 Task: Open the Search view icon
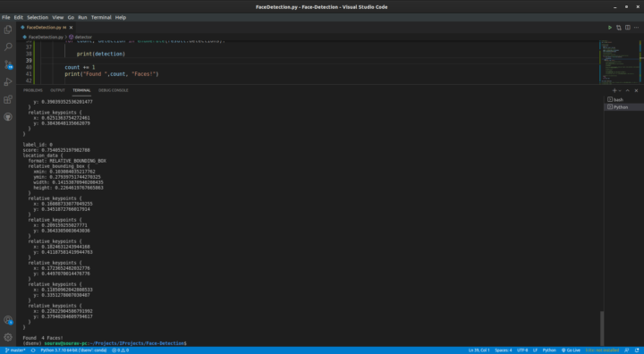click(8, 46)
